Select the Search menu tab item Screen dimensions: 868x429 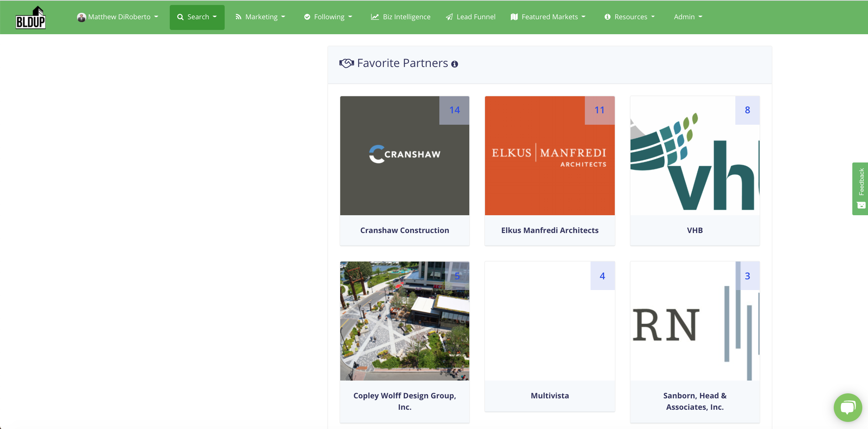pyautogui.click(x=197, y=17)
